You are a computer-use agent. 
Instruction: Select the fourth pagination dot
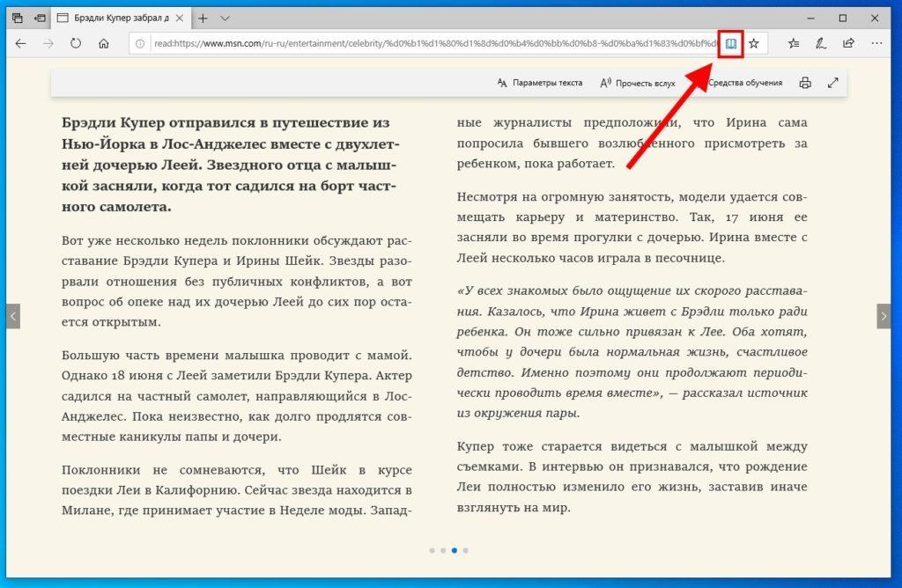[x=465, y=549]
